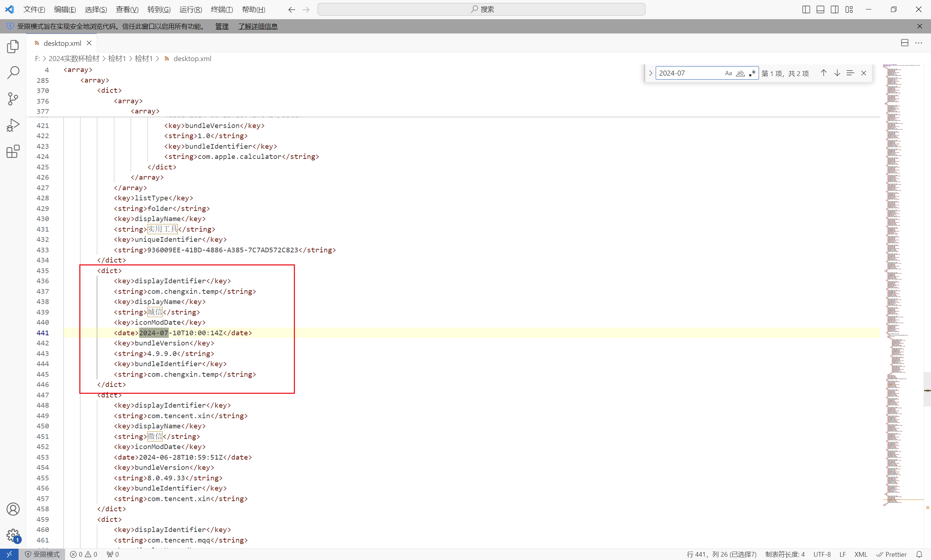Open the Manage gear icon
Image resolution: width=931 pixels, height=560 pixels.
click(x=13, y=535)
